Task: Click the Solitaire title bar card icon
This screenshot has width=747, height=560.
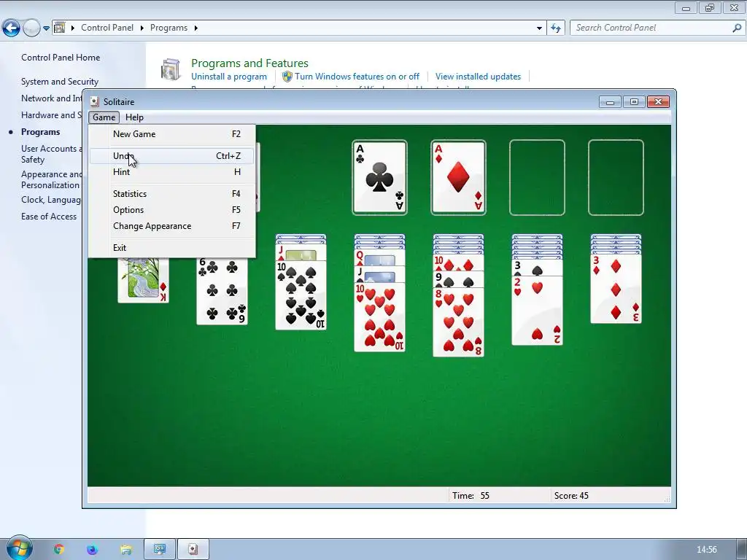Action: 95,101
